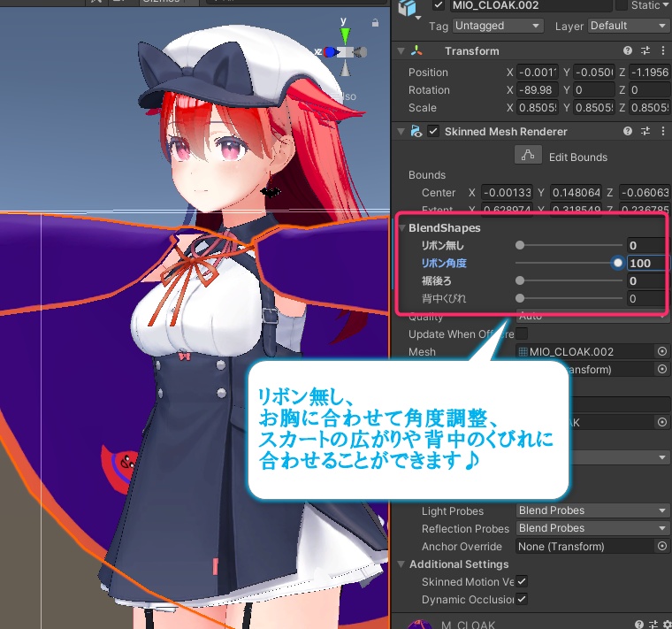Click the M_CLOAK material sphere preview
672x629 pixels.
coord(420,625)
